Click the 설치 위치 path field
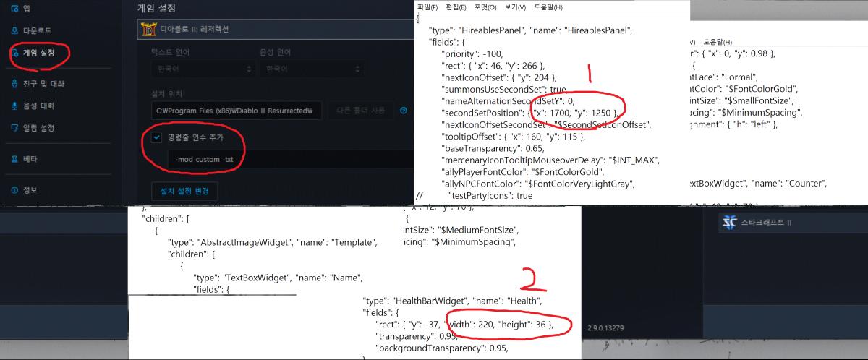The height and width of the screenshot is (360, 868). [236, 111]
